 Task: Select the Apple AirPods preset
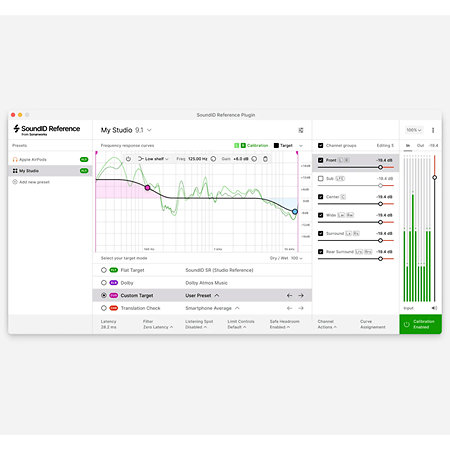point(50,159)
